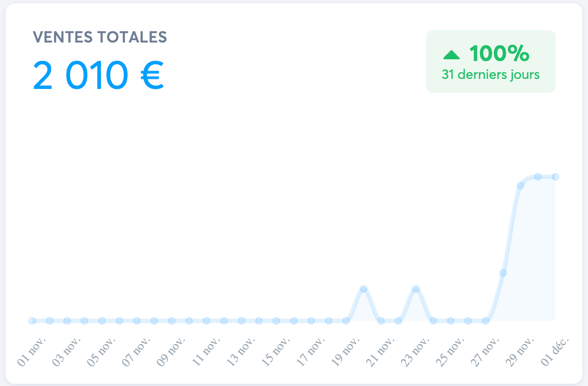
Task: Select the 29 nov. data point
Action: 520,185
